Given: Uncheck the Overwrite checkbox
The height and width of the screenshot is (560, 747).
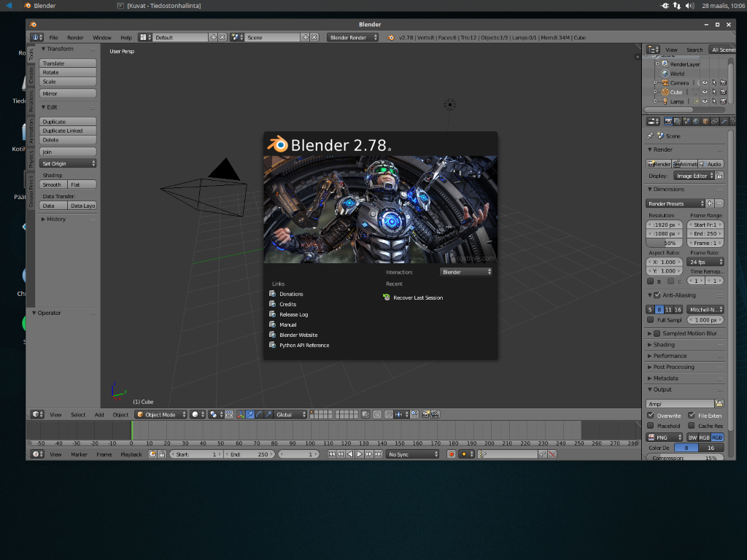Looking at the screenshot, I should coord(650,415).
